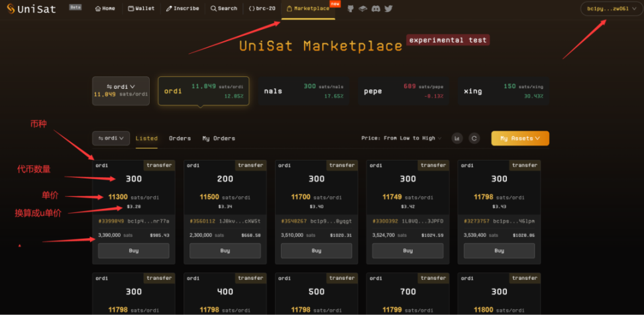Open the 700 ordi listing card
Viewport: 644px width, 315px height.
408,294
